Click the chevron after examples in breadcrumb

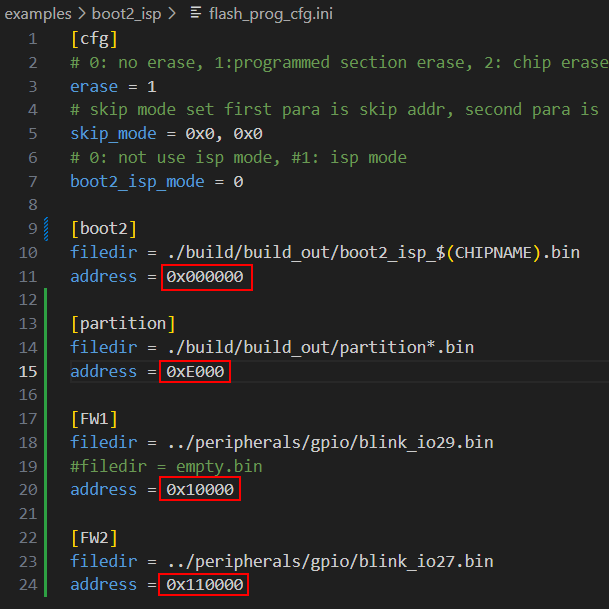point(82,13)
